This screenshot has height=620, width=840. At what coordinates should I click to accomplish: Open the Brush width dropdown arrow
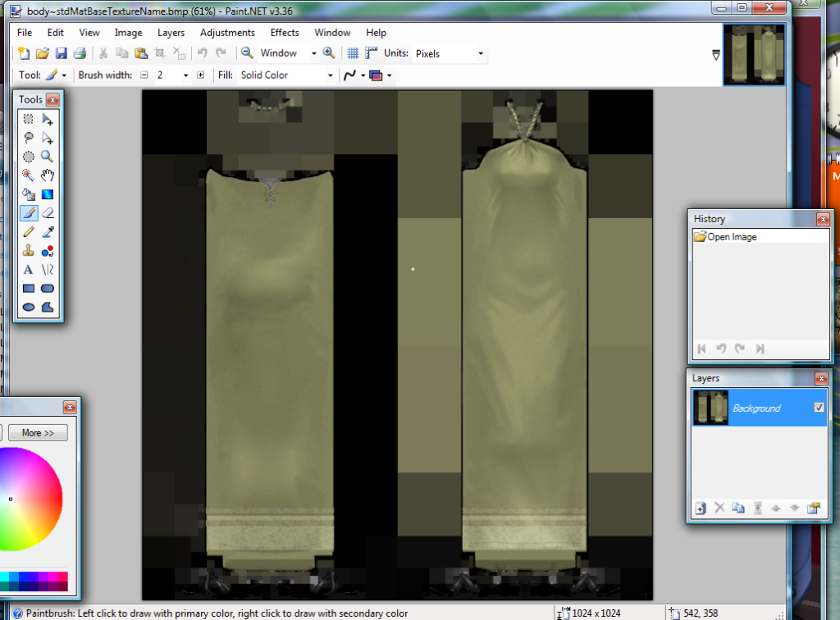pyautogui.click(x=185, y=75)
